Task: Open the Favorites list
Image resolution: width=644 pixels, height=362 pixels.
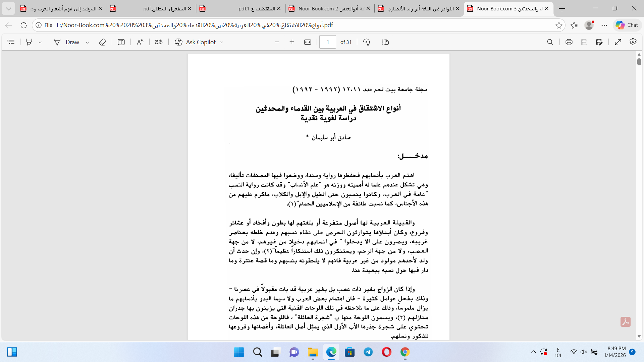Action: click(x=574, y=25)
